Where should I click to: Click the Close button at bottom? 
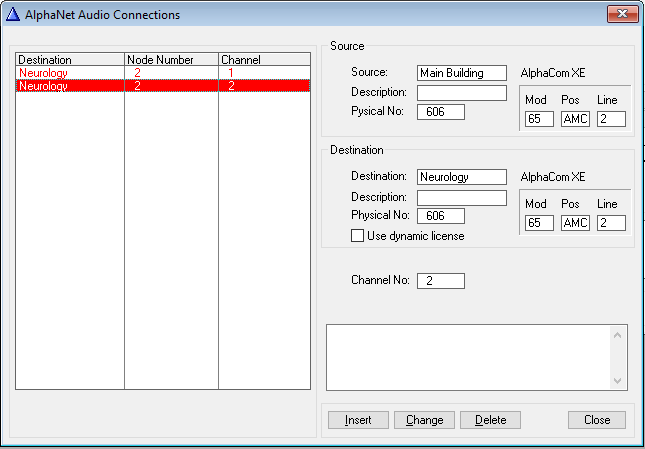click(x=597, y=420)
